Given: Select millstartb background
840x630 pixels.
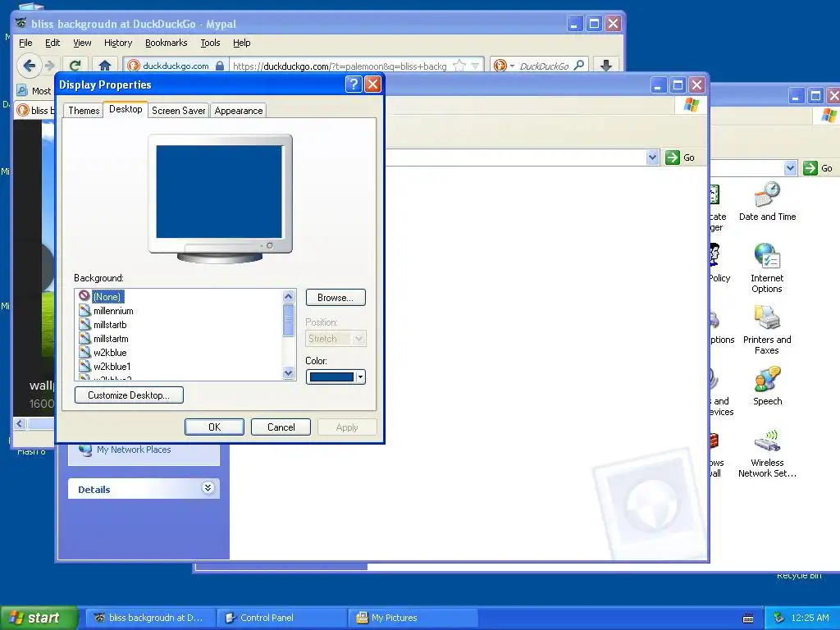Looking at the screenshot, I should [110, 325].
